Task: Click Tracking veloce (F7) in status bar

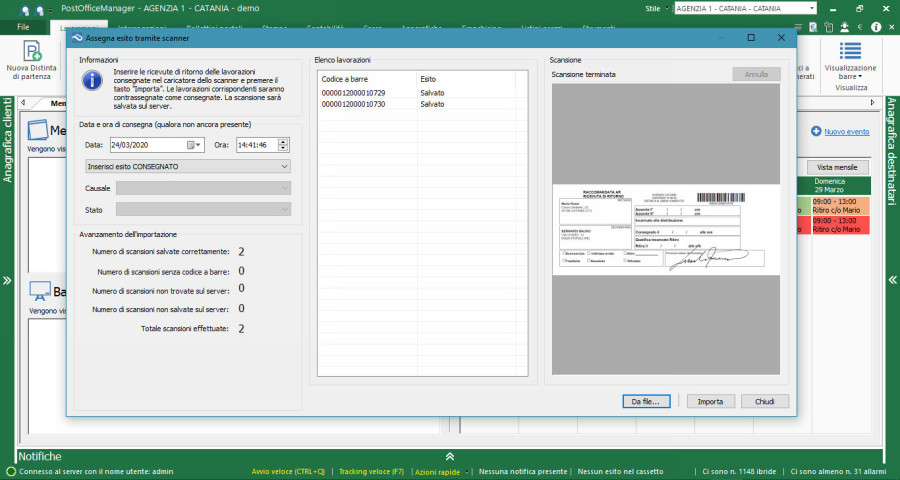Action: tap(371, 472)
